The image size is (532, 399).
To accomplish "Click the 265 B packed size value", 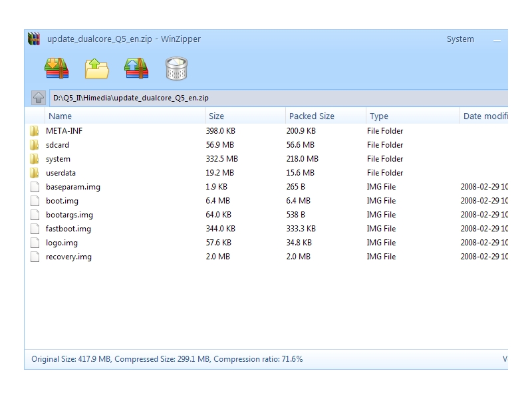I will click(295, 187).
